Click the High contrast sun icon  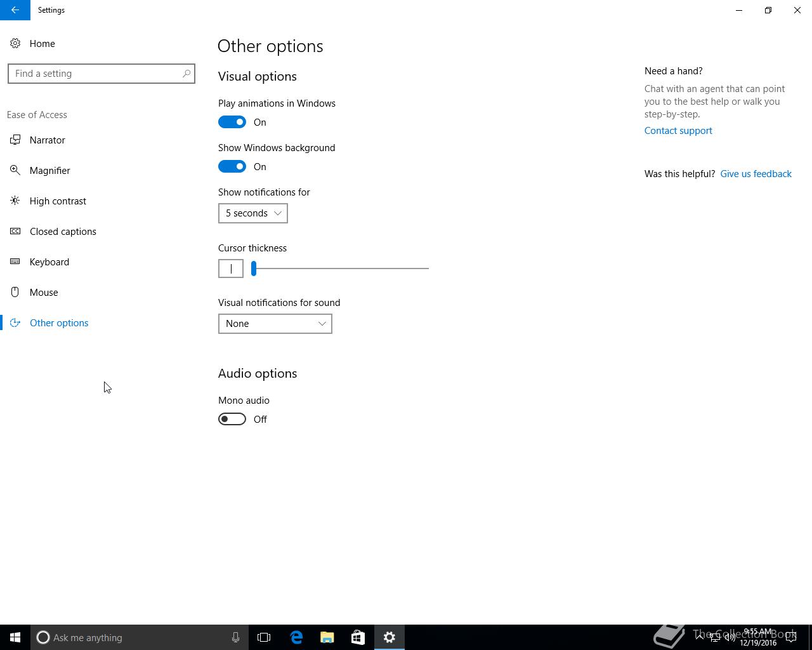click(15, 201)
